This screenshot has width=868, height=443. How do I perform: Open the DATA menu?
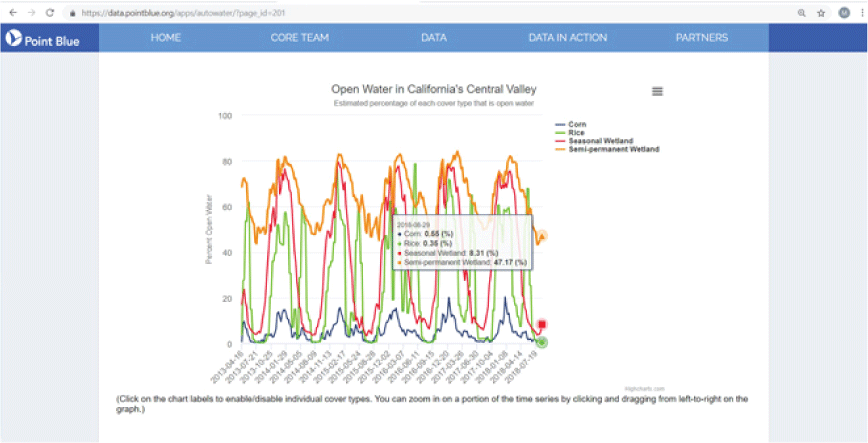click(433, 38)
